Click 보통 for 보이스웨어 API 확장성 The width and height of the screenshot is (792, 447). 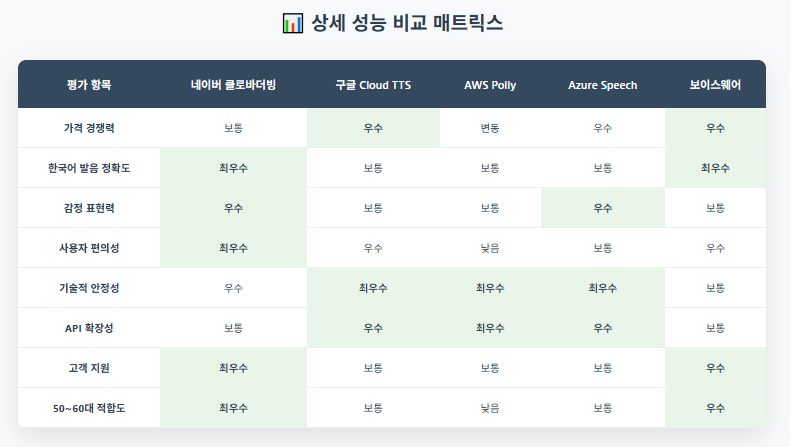coord(715,328)
